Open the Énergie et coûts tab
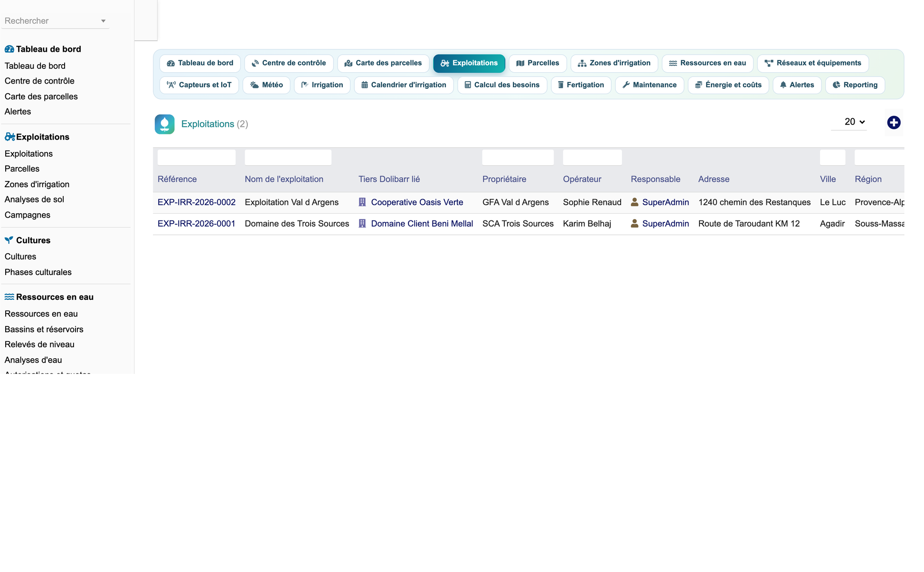Viewport: 924px width, 572px height. pyautogui.click(x=728, y=85)
